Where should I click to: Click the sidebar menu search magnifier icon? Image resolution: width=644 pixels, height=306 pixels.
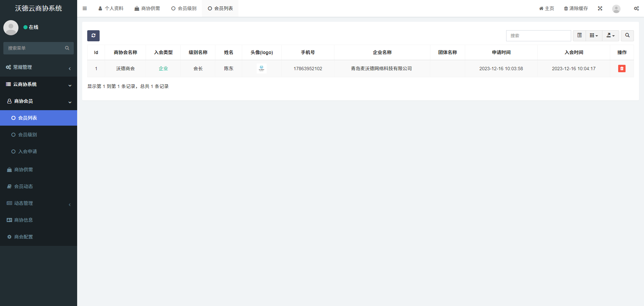(x=67, y=48)
